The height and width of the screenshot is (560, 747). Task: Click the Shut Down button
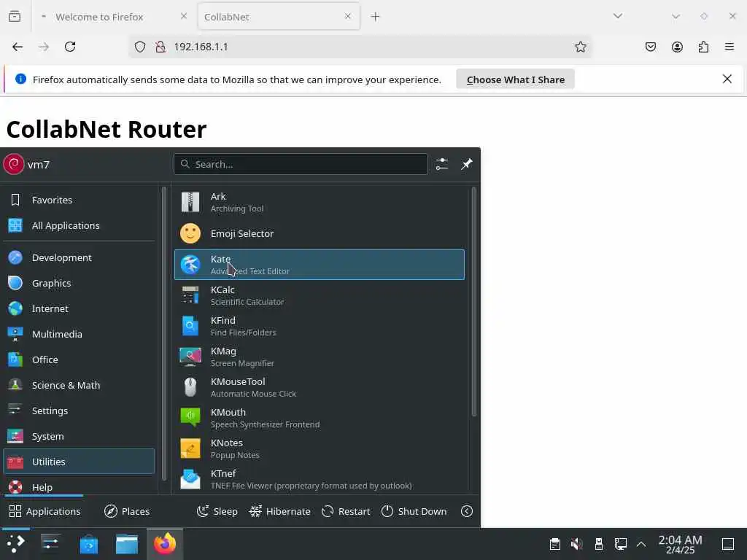[x=414, y=511]
